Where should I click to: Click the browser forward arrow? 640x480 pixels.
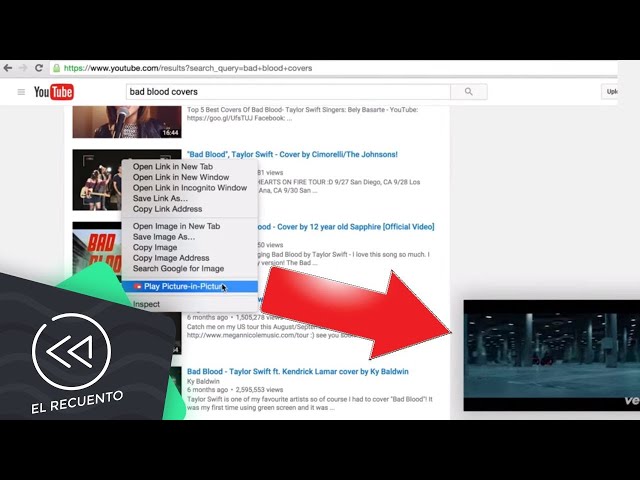coord(23,68)
